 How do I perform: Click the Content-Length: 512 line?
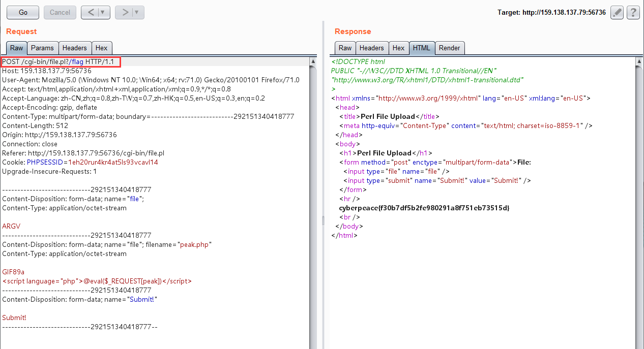tap(35, 126)
